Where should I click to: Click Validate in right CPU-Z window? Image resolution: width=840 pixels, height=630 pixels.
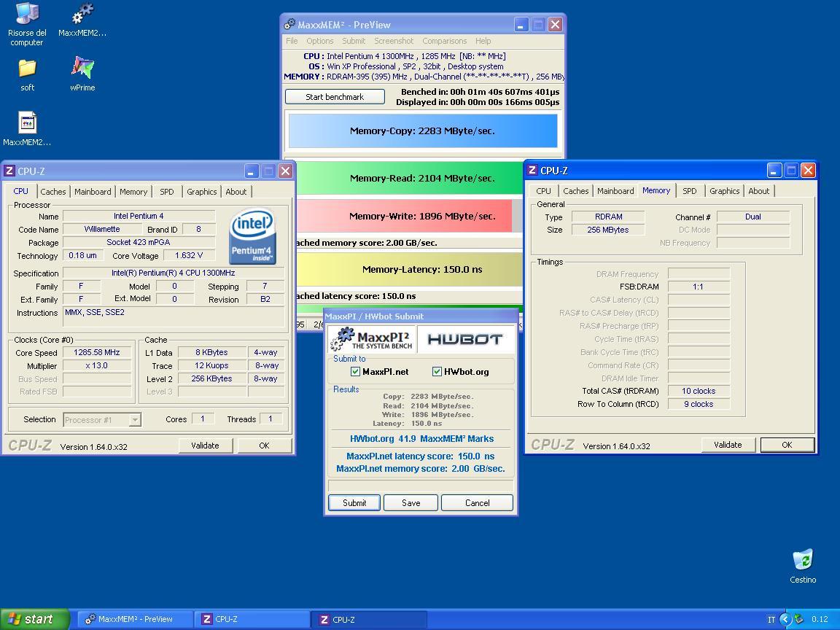pyautogui.click(x=728, y=446)
